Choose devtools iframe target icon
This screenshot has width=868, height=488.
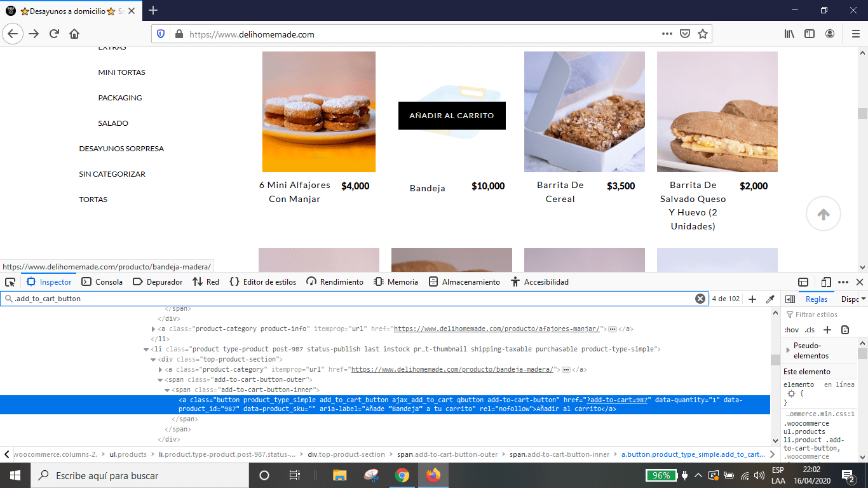click(x=803, y=282)
